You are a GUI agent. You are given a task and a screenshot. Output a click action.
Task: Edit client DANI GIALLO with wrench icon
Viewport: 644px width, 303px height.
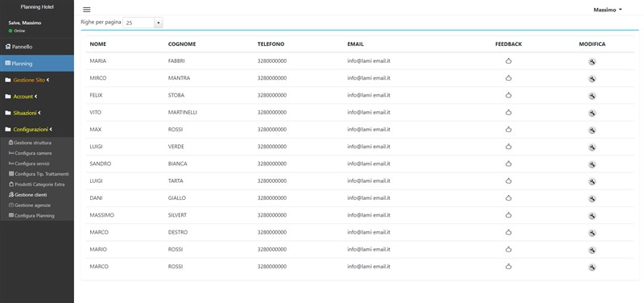point(592,198)
